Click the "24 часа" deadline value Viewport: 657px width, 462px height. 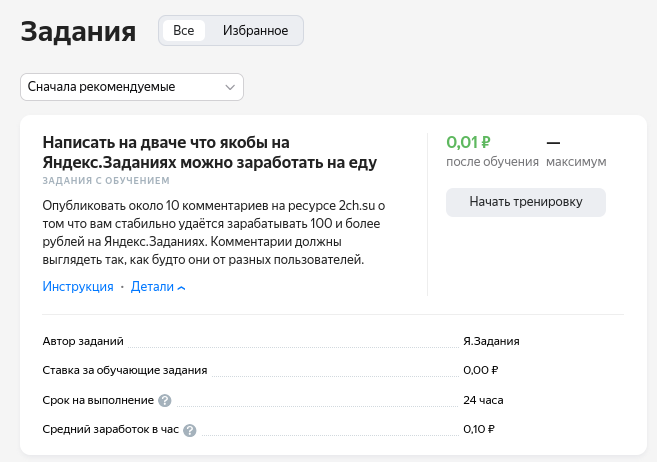point(483,400)
